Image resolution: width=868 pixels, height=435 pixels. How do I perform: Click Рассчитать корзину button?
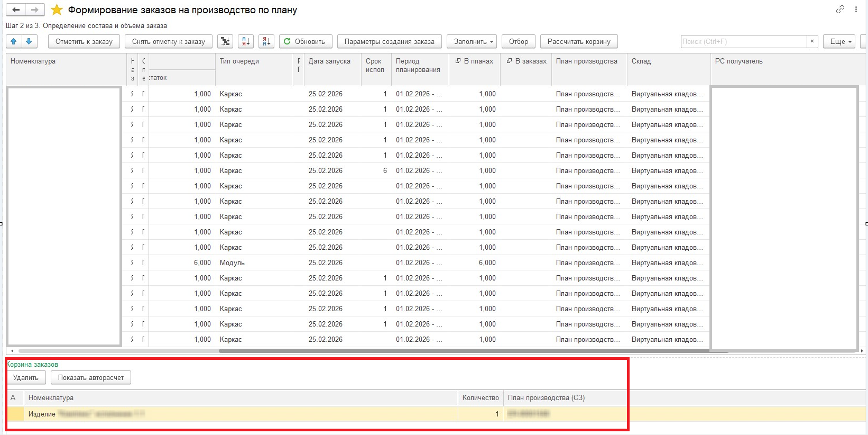pos(579,41)
